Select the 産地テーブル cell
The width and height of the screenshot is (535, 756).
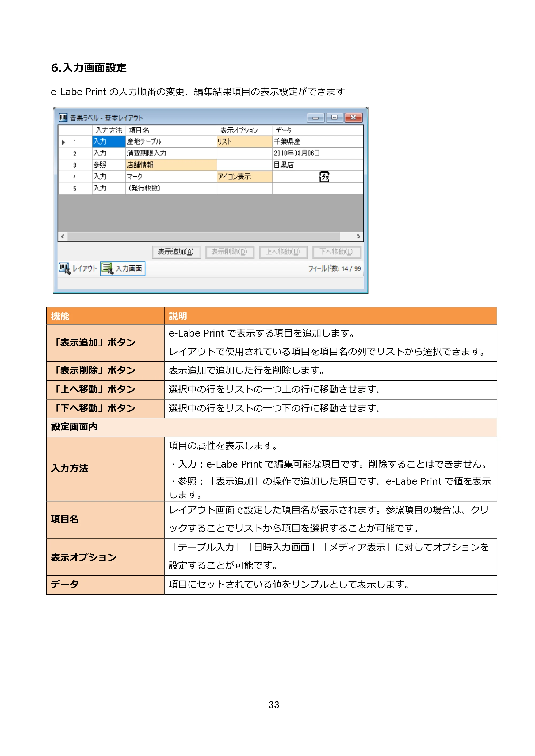tap(171, 142)
